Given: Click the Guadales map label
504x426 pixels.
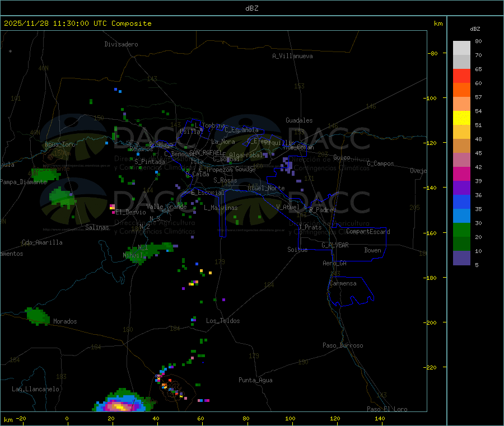Looking at the screenshot, I should [x=299, y=120].
